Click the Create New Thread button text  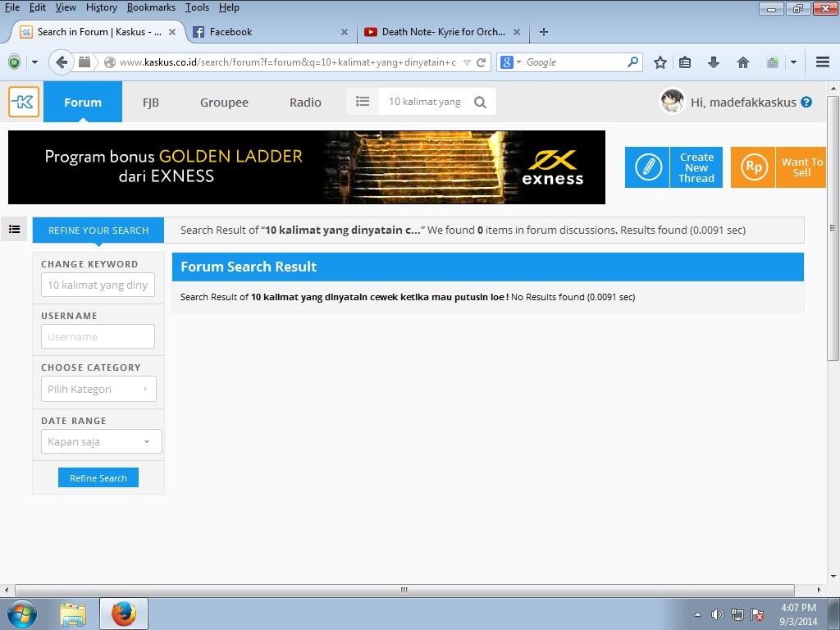pos(696,167)
